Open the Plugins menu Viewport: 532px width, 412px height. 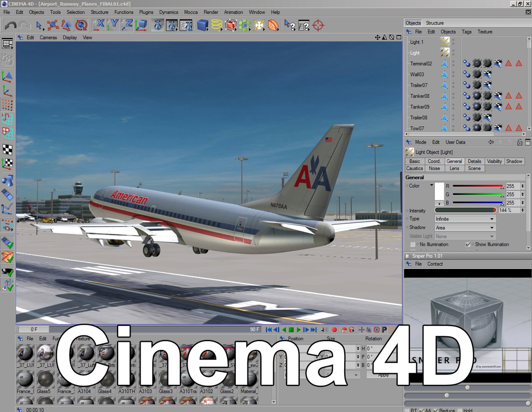(x=146, y=12)
